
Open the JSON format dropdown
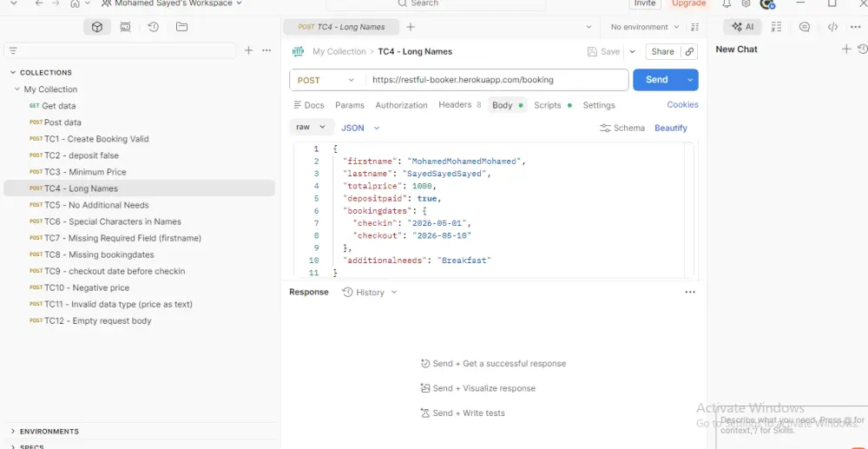[x=360, y=128]
